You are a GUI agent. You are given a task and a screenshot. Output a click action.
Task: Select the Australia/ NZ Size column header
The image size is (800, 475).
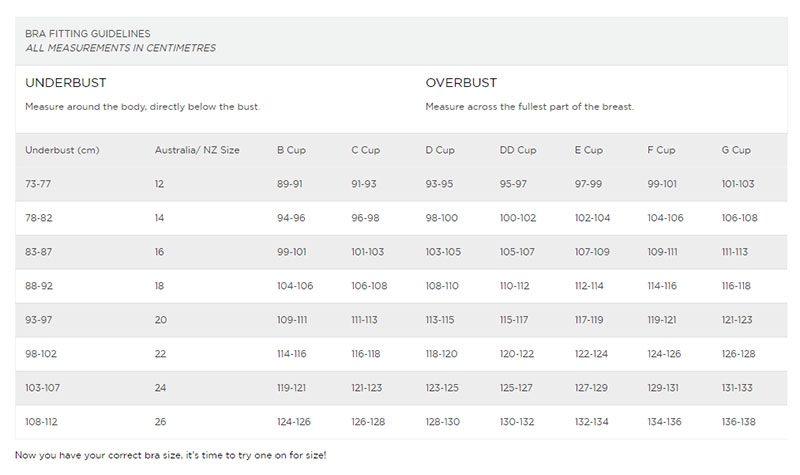tap(197, 150)
